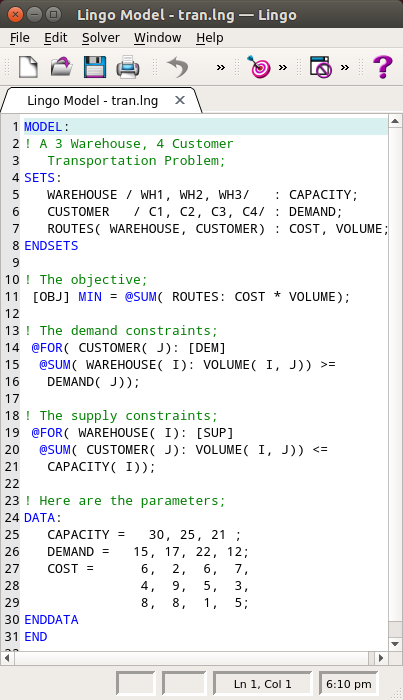Click the vertical scrollbar down arrow
Image resolution: width=403 pixels, height=700 pixels.
(x=395, y=644)
